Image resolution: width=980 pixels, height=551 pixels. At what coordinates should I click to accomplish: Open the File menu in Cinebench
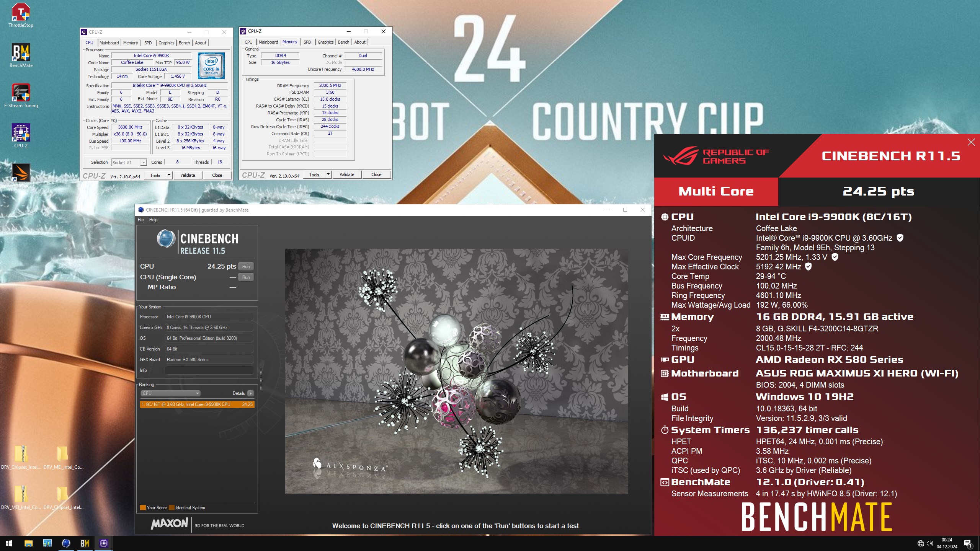(141, 220)
